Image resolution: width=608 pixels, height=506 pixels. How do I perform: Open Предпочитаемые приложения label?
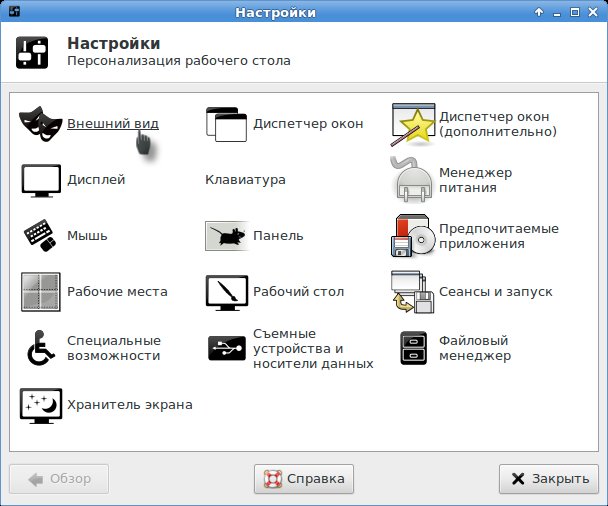tap(499, 236)
